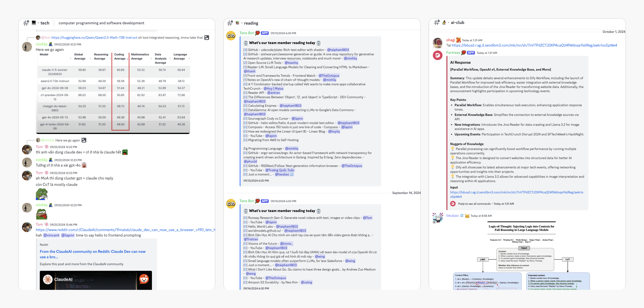This screenshot has height=308, width=644.
Task: Click the @huytq mention
Action: coord(334,131)
